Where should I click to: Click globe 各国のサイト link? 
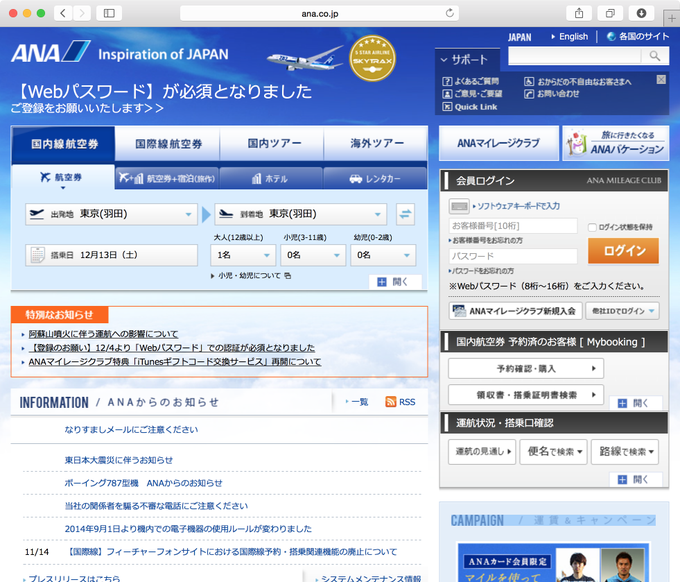click(638, 36)
